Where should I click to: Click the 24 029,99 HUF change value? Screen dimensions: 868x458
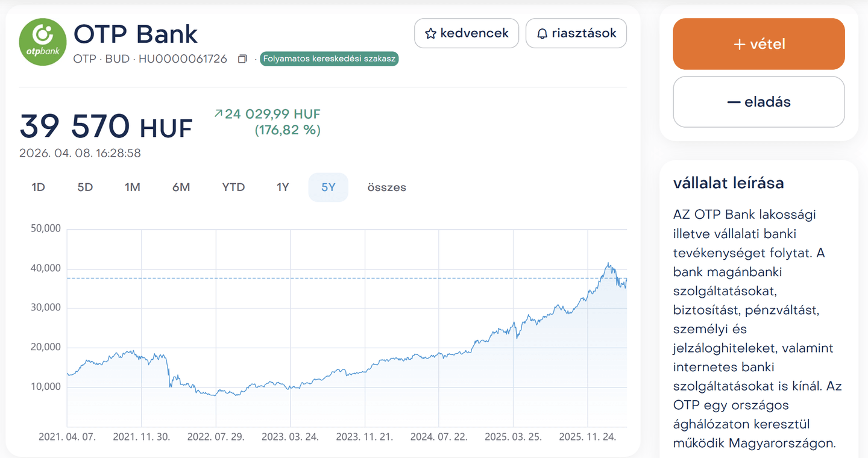click(x=272, y=114)
